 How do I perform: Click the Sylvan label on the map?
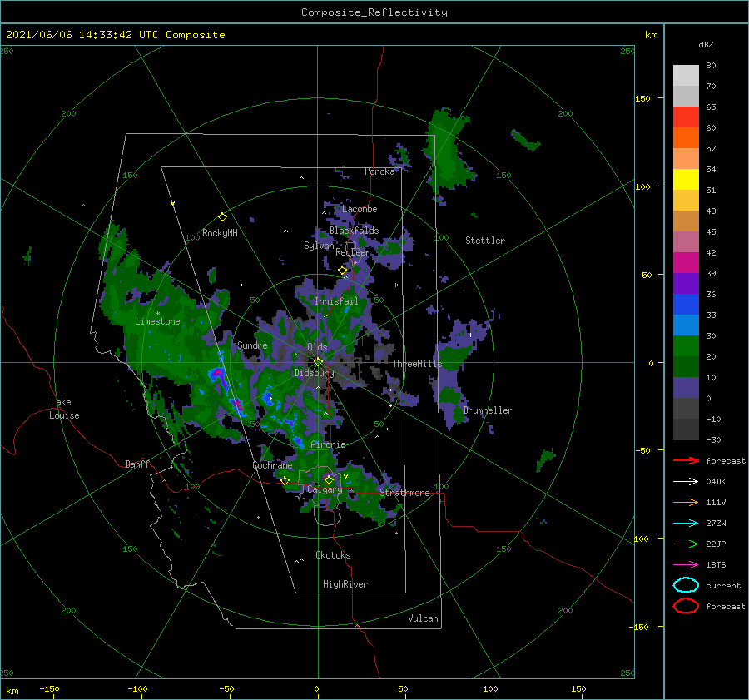tap(319, 246)
